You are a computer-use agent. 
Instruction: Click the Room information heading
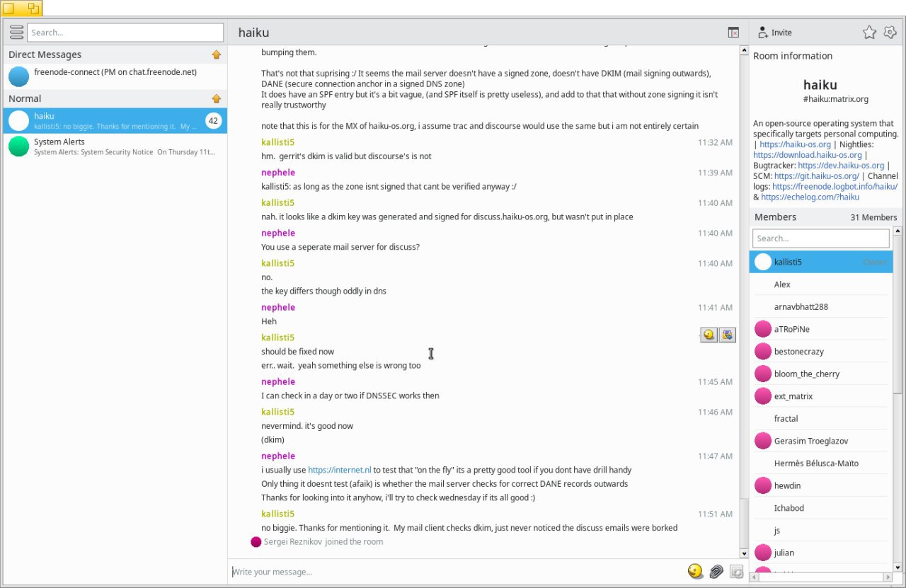[x=793, y=56]
